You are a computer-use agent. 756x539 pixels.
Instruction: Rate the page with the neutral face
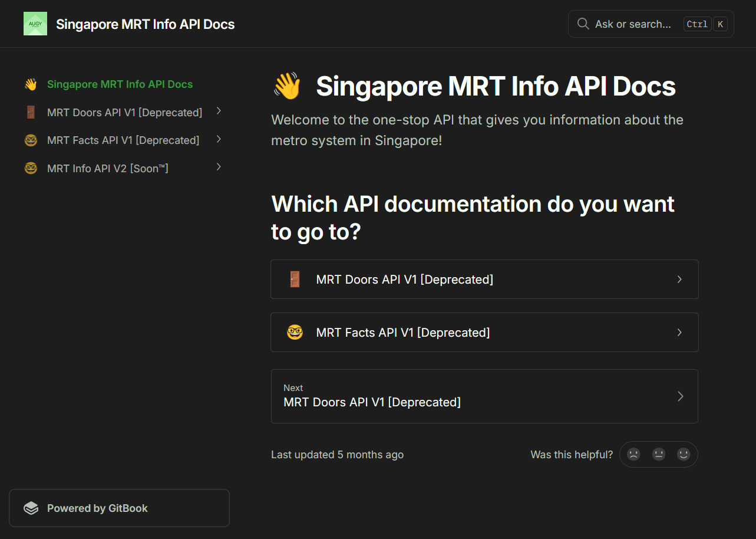coord(659,455)
